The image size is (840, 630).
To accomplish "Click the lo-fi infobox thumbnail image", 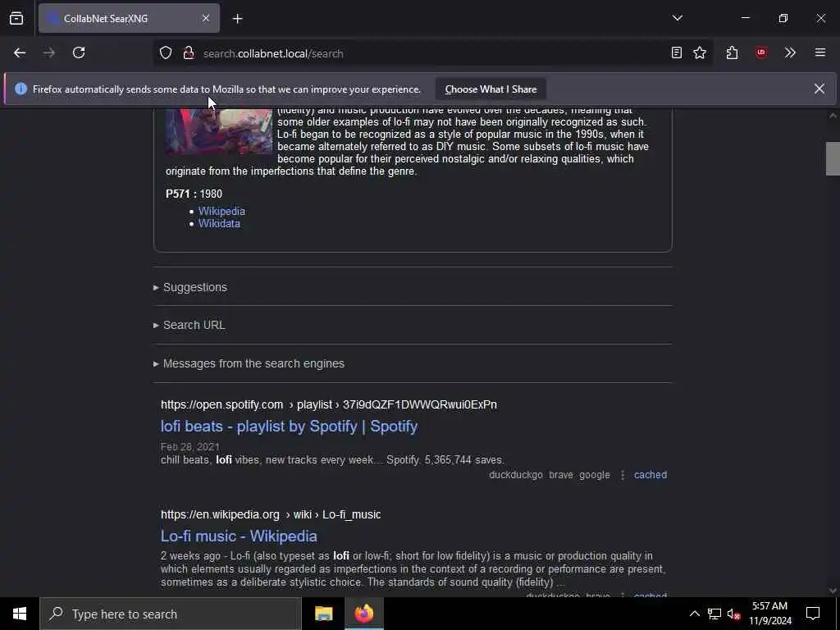I will pos(219,132).
